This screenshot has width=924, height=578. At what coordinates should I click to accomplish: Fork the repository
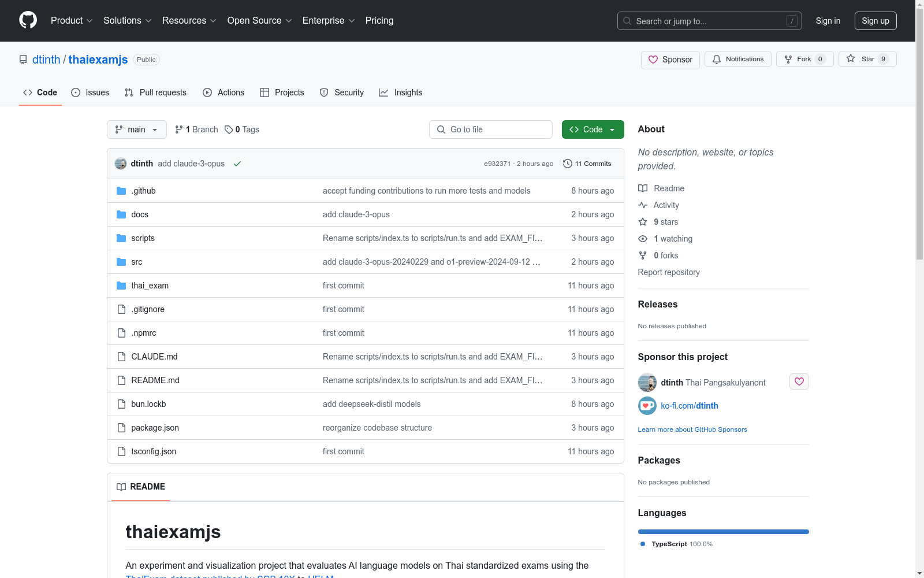pyautogui.click(x=805, y=59)
